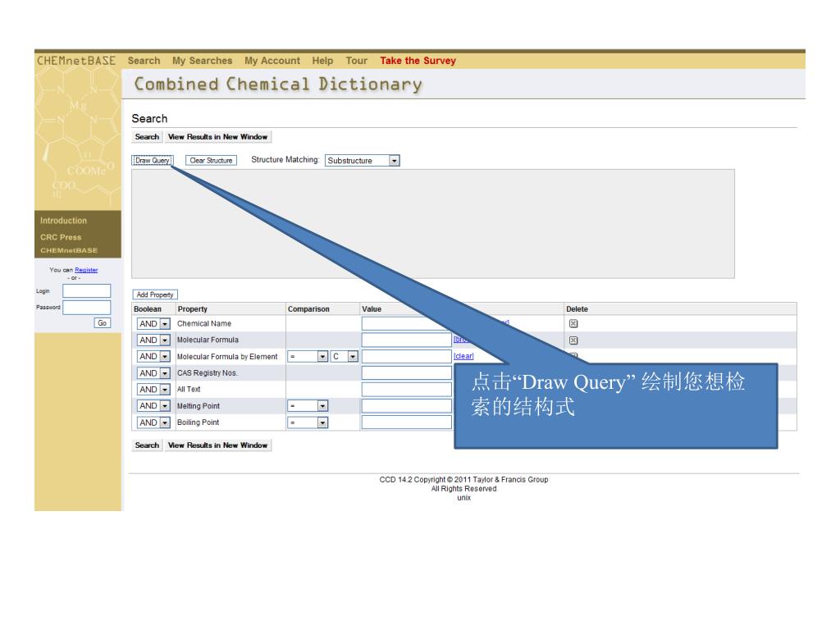Click the Password input field

87,308
